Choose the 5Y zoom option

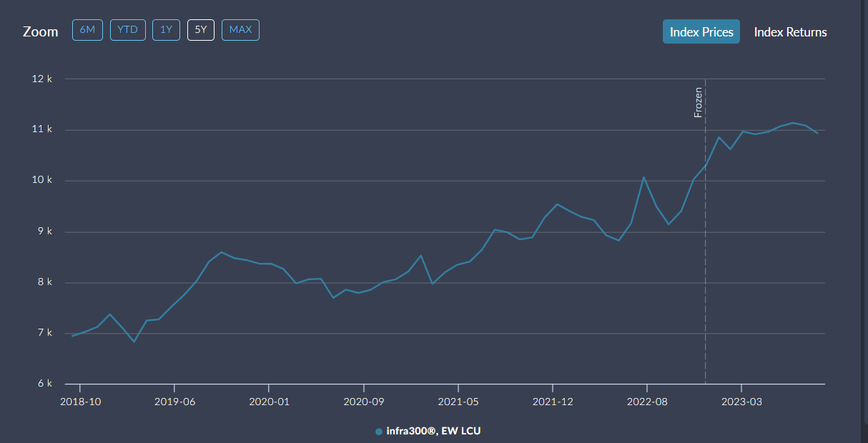point(201,30)
